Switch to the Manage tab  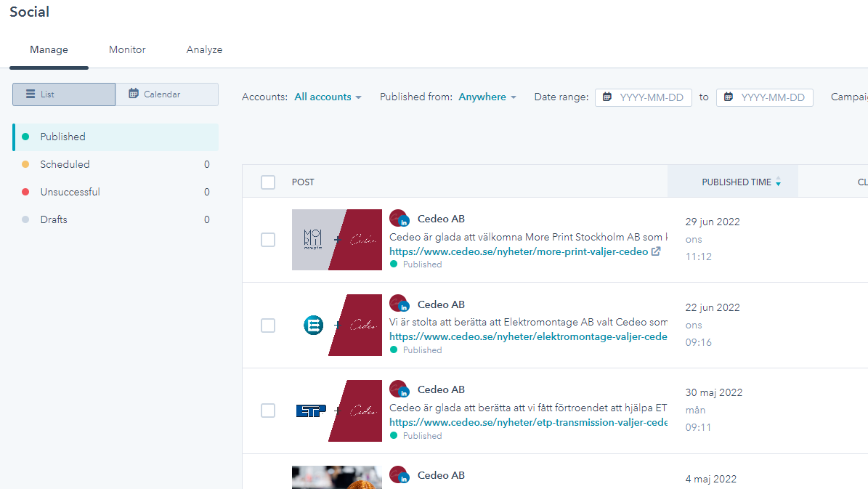click(49, 50)
